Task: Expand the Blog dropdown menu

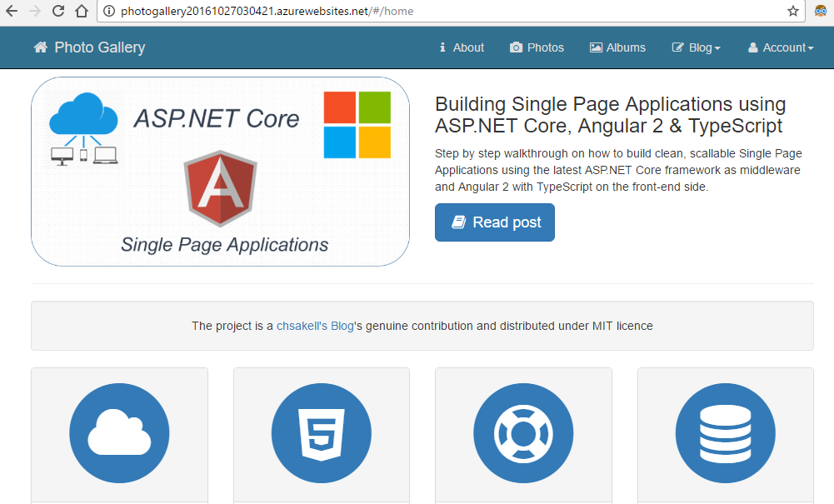Action: point(697,47)
